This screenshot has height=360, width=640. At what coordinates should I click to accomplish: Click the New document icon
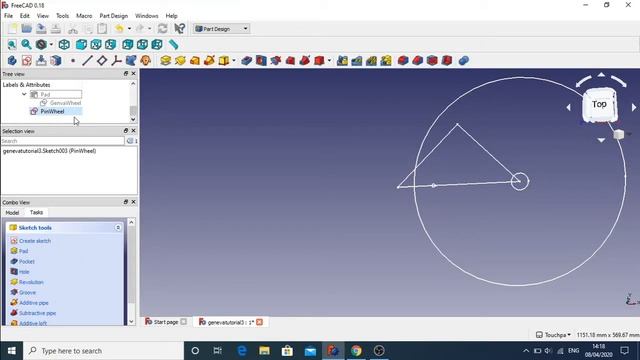[12, 29]
